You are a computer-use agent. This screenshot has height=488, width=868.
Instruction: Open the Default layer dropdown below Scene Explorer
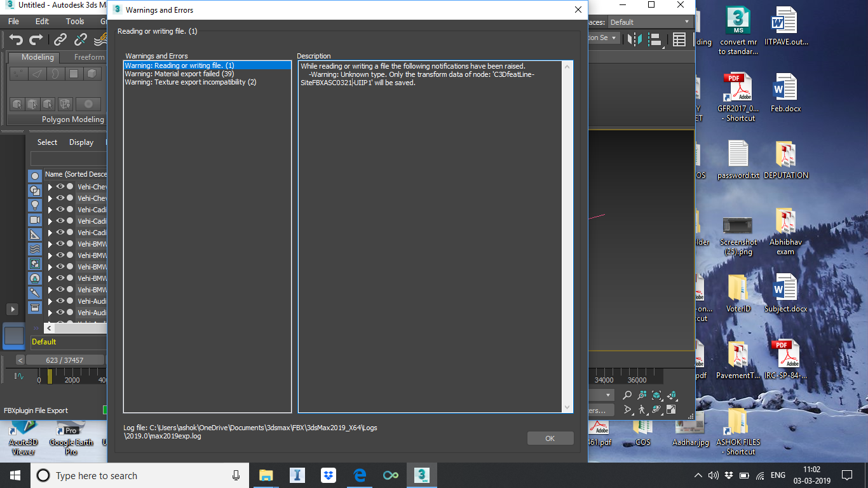point(69,342)
